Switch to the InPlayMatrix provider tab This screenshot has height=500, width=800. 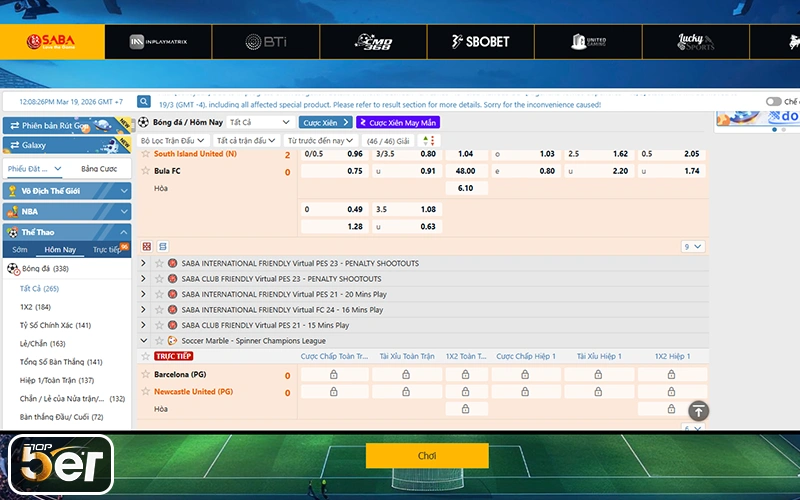158,42
